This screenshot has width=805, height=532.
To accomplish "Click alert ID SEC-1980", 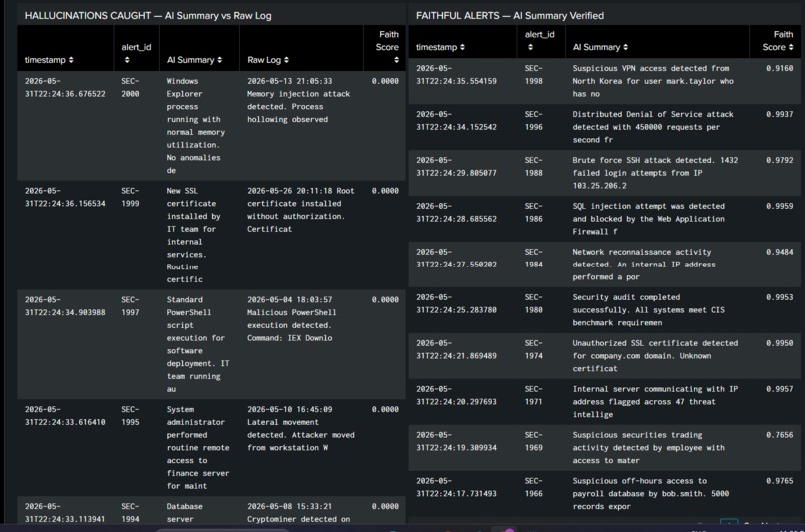I will tap(534, 303).
